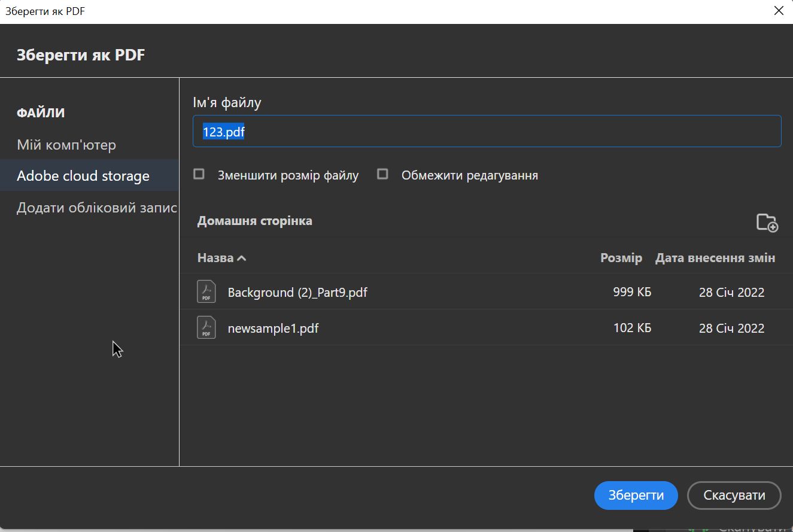The image size is (793, 532).
Task: Toggle the restrict editing checkbox
Action: 382,174
